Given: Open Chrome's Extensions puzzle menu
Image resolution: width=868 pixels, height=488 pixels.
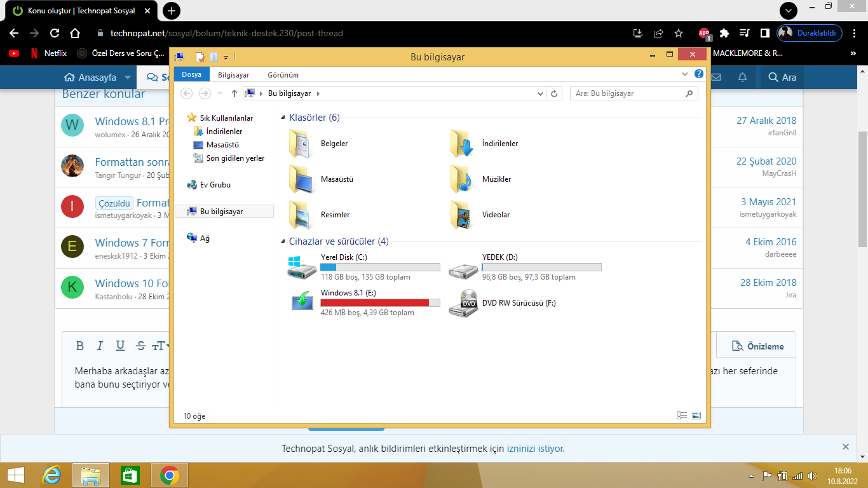Looking at the screenshot, I should pos(724,33).
